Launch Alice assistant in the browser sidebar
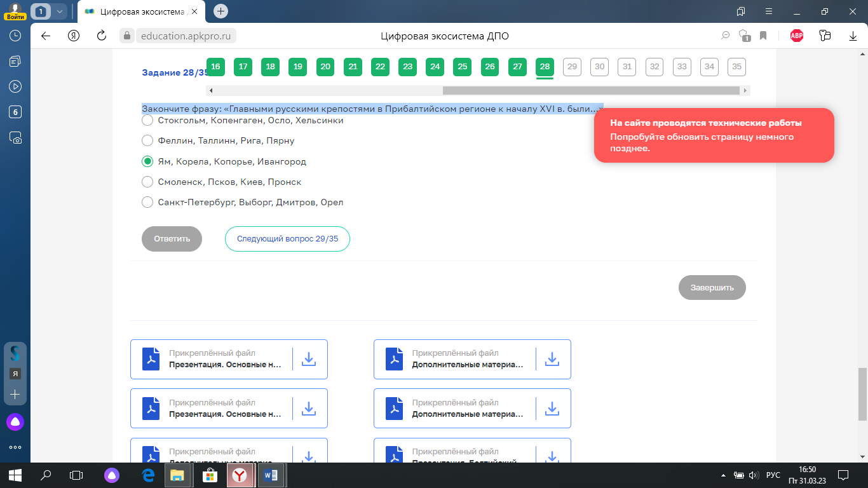The height and width of the screenshot is (488, 868). tap(15, 421)
